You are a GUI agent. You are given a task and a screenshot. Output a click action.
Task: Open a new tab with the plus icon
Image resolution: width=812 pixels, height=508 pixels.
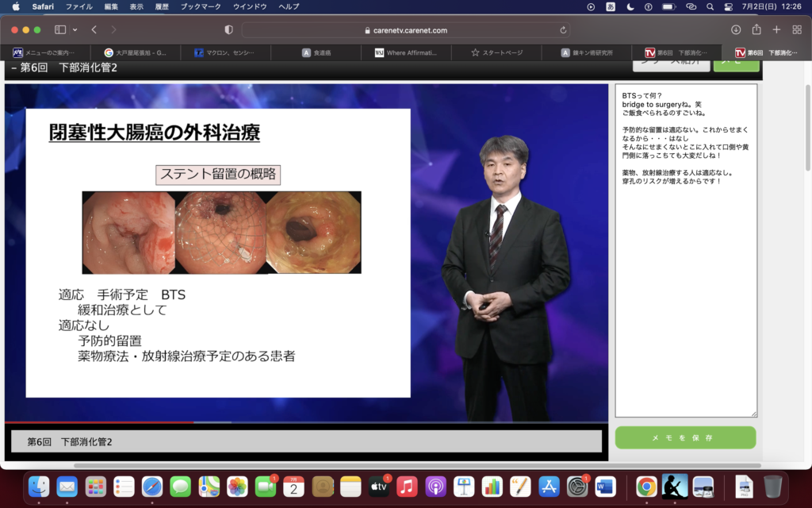pyautogui.click(x=776, y=29)
